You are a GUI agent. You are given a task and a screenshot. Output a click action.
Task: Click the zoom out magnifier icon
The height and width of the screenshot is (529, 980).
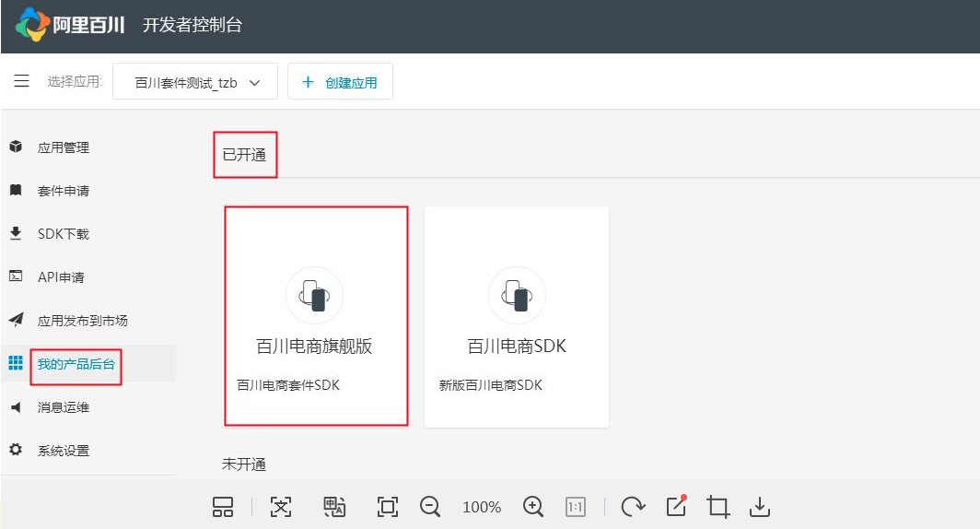[430, 507]
